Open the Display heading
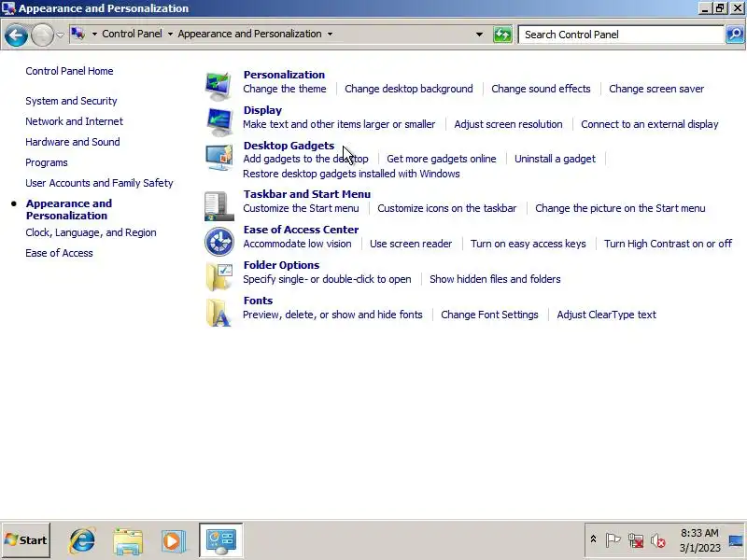Screen dimensions: 747x560 (x=262, y=110)
